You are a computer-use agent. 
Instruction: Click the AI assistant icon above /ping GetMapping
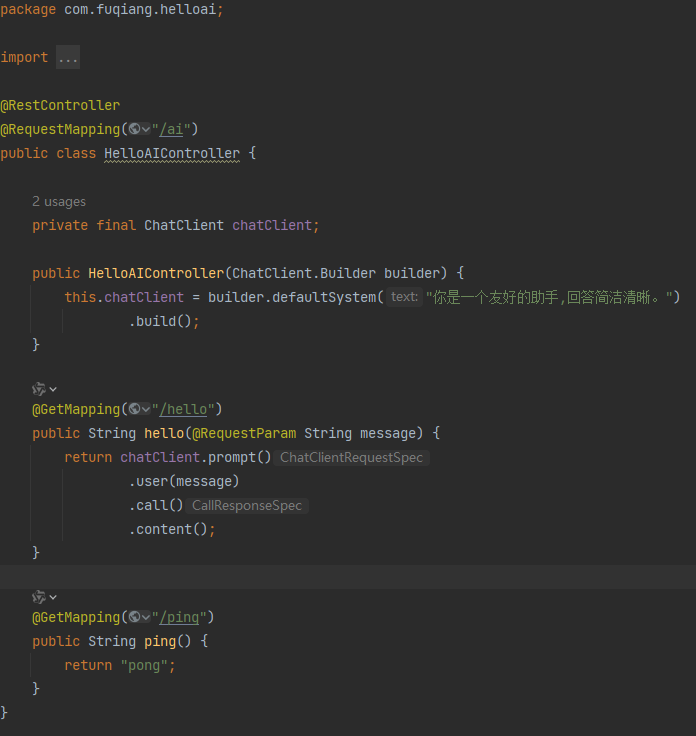point(39,597)
